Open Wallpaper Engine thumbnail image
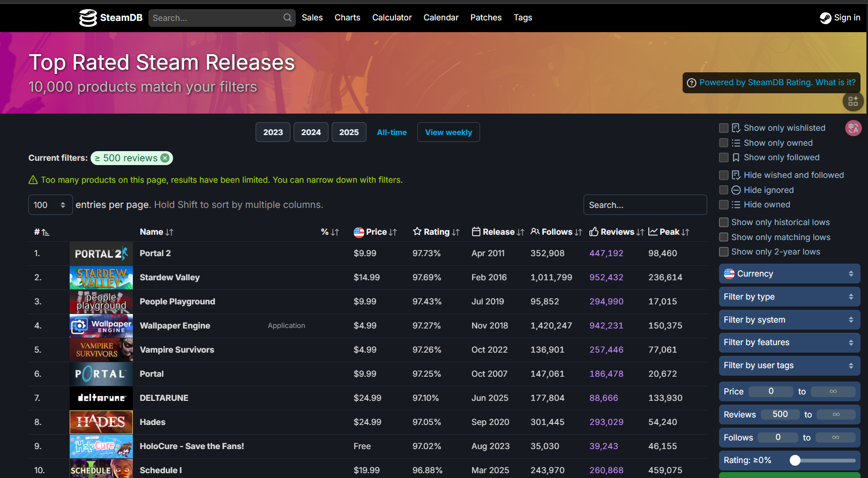 tap(101, 326)
